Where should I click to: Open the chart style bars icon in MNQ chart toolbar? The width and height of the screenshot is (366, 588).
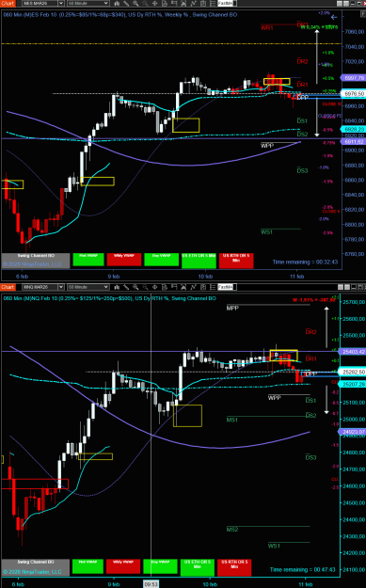[x=117, y=287]
